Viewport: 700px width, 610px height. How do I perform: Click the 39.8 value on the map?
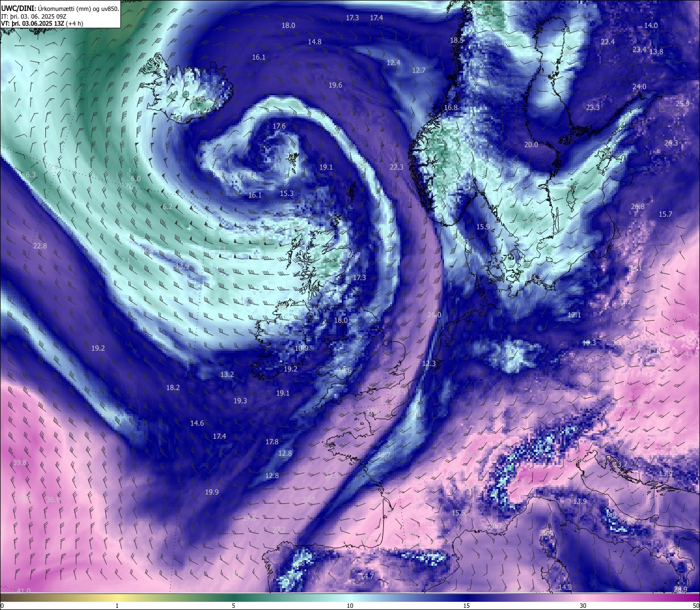(20, 462)
